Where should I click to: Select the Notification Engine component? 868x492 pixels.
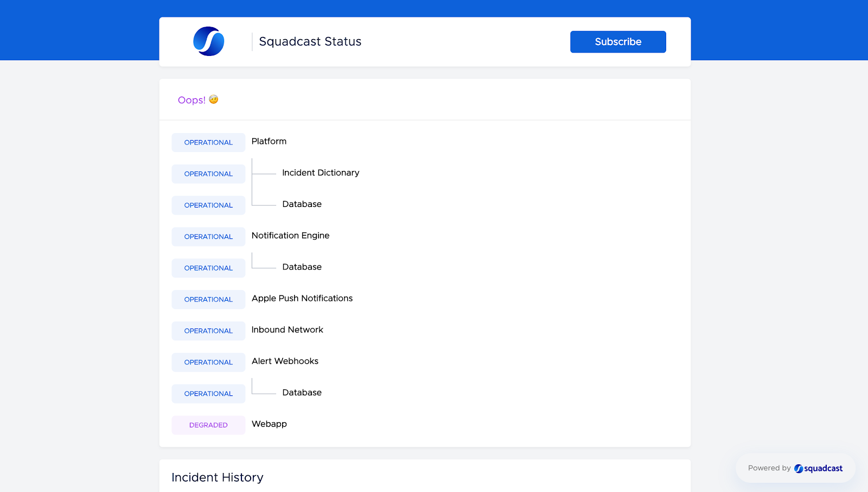[x=291, y=236]
